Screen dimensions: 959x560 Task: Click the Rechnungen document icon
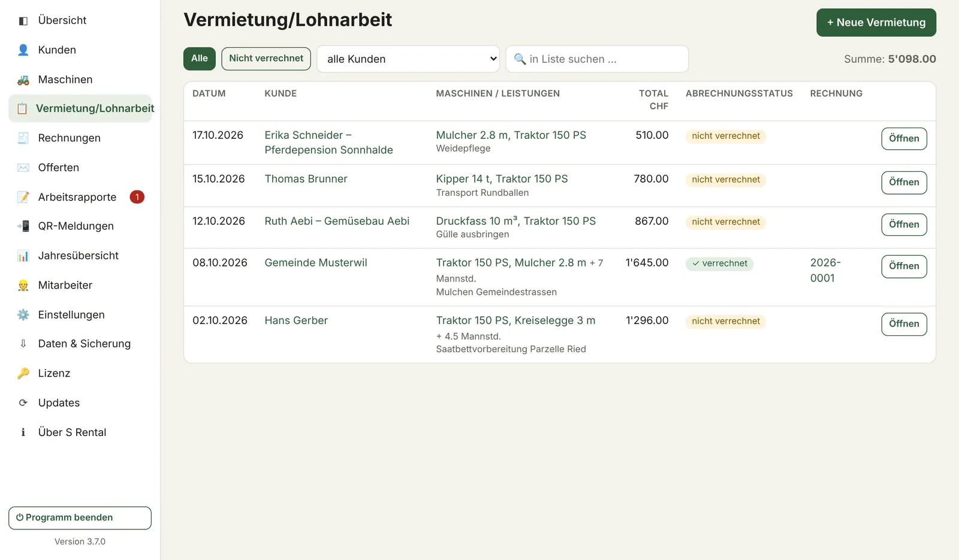pos(23,138)
